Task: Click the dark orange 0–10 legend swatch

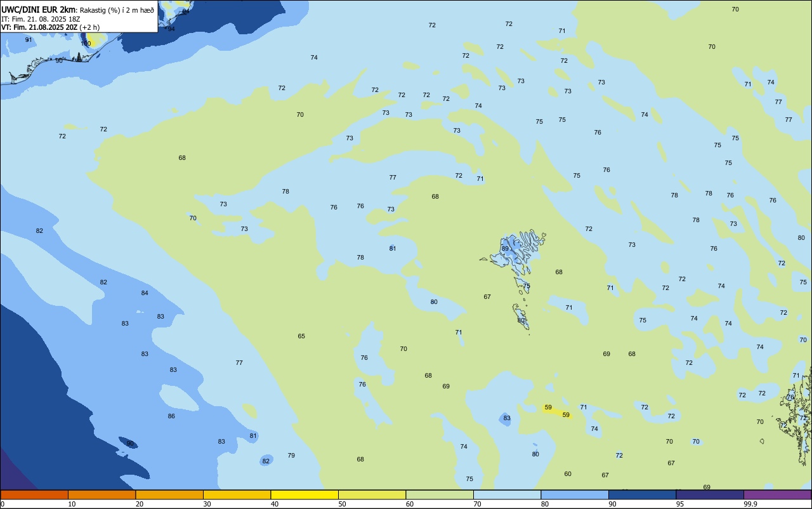Action: [34, 494]
